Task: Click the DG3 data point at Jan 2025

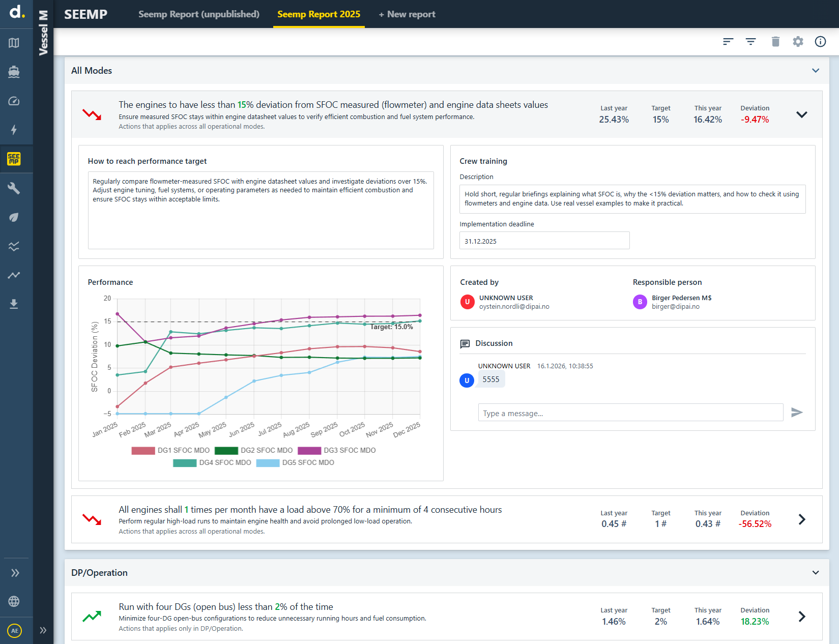Action: [118, 314]
